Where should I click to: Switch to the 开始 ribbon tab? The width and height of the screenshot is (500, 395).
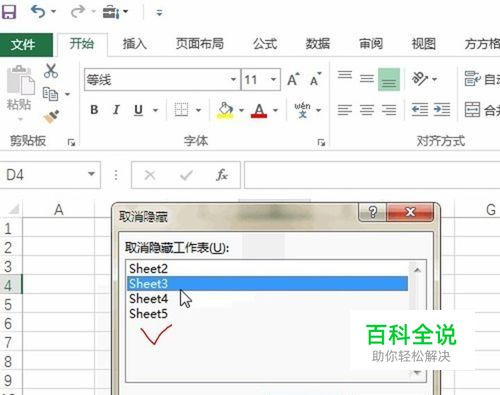click(x=82, y=44)
